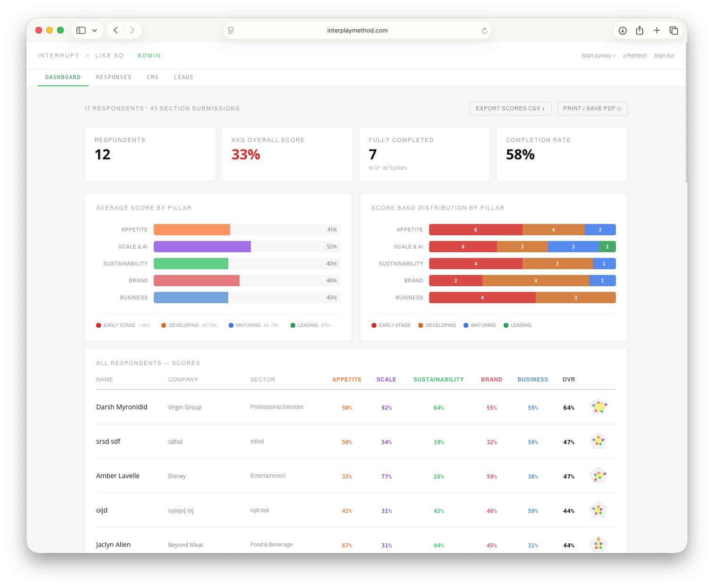Click Sign out
714x588 pixels.
664,56
